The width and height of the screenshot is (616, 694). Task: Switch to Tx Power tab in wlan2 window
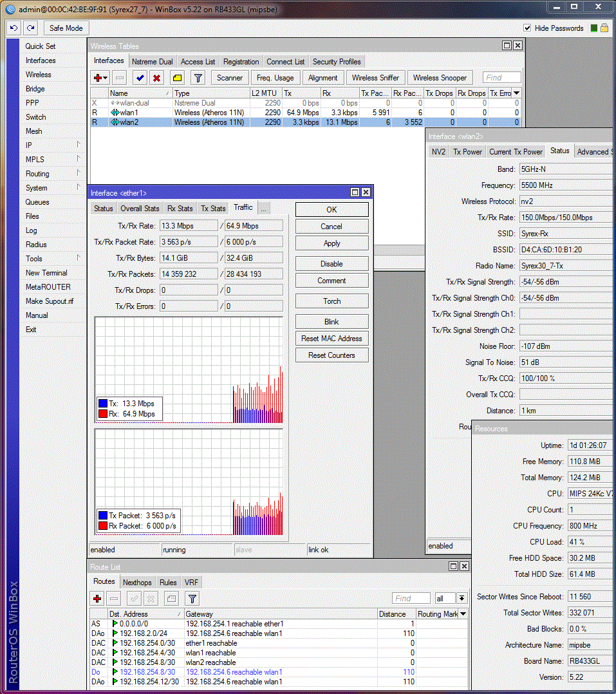(x=467, y=152)
